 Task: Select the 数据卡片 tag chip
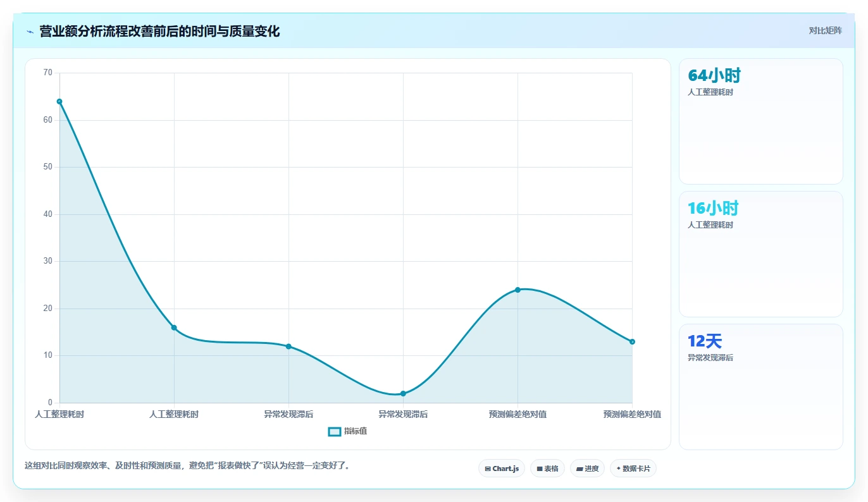tap(633, 468)
